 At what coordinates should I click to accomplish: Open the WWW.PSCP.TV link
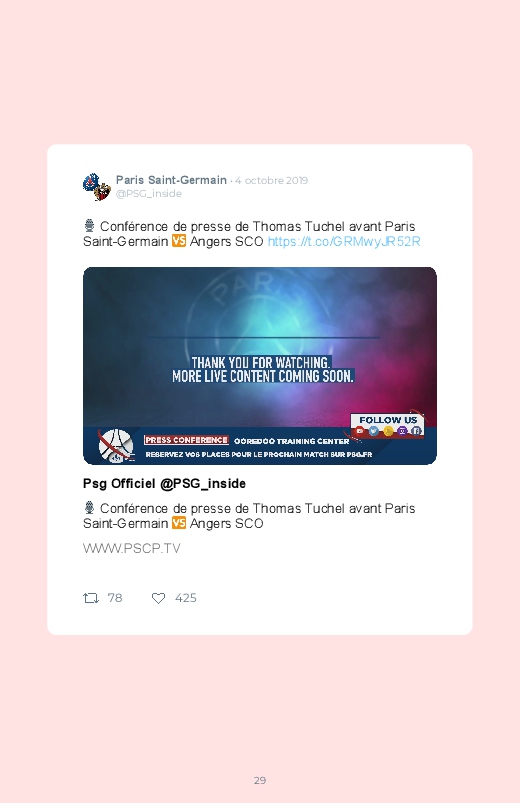click(x=132, y=548)
